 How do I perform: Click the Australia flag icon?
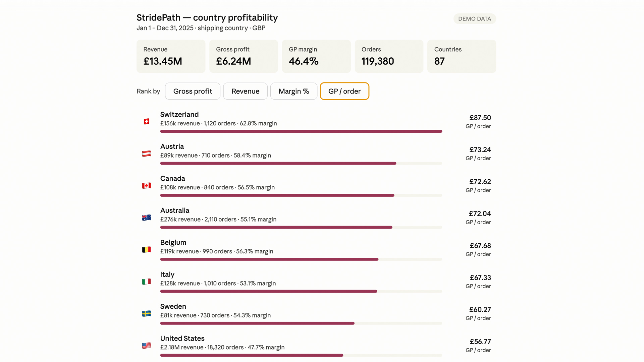147,218
